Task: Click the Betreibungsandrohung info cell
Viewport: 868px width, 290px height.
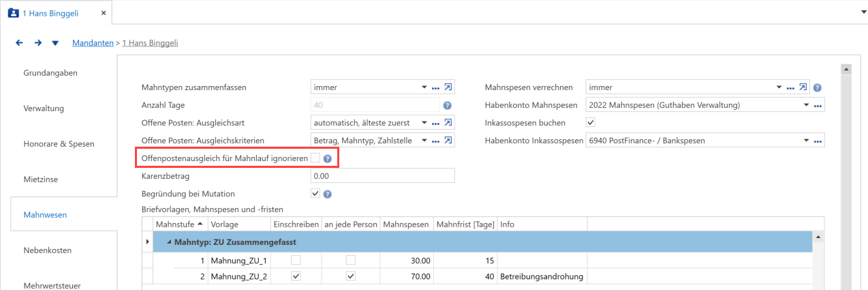Action: (542, 276)
